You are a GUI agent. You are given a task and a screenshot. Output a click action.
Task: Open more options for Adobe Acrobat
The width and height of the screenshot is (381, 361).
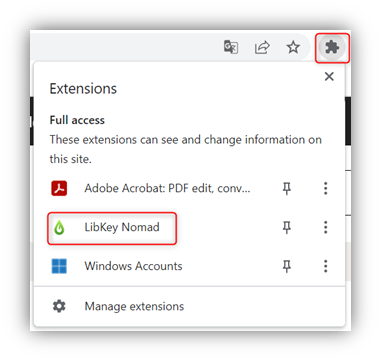tap(326, 188)
